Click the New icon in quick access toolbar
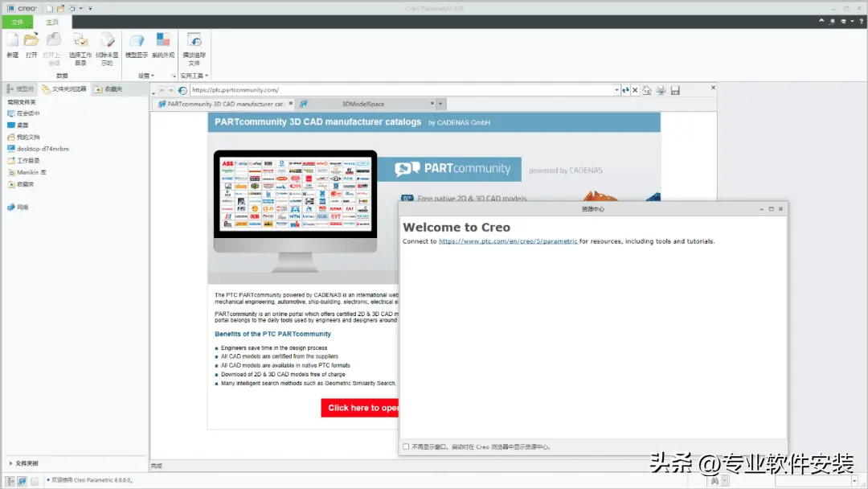The image size is (868, 489). (x=50, y=8)
